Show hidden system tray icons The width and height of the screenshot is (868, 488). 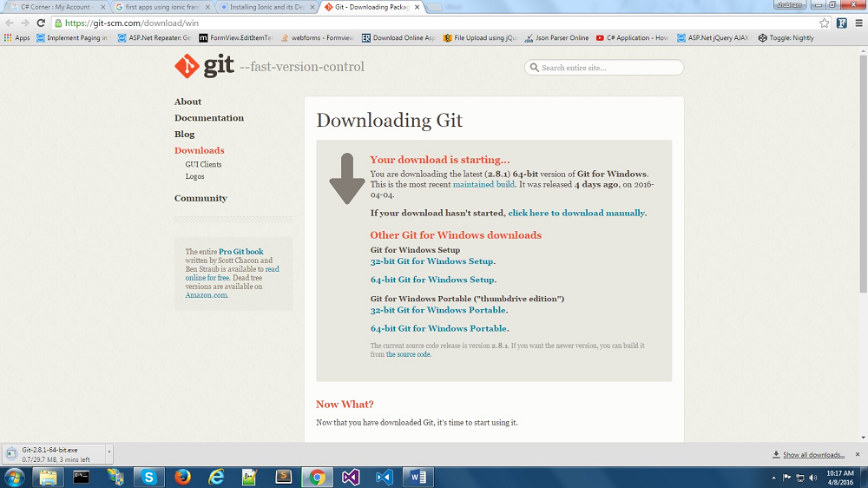click(x=774, y=478)
